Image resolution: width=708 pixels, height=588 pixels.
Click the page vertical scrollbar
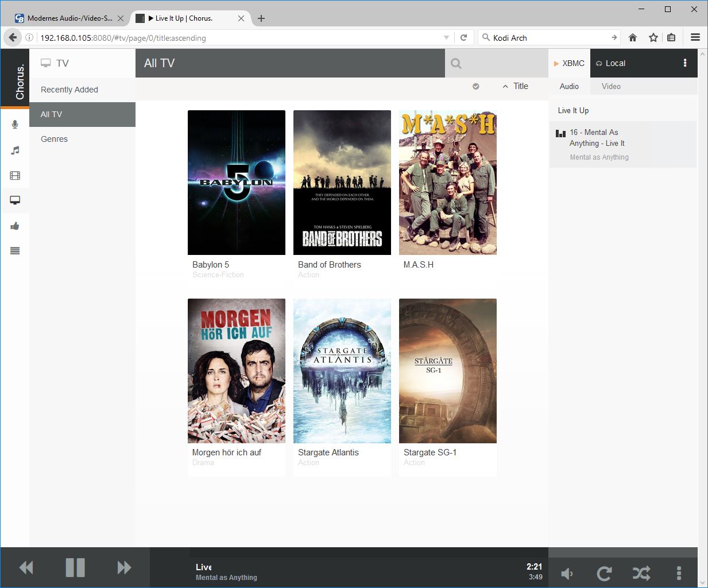coord(703,318)
